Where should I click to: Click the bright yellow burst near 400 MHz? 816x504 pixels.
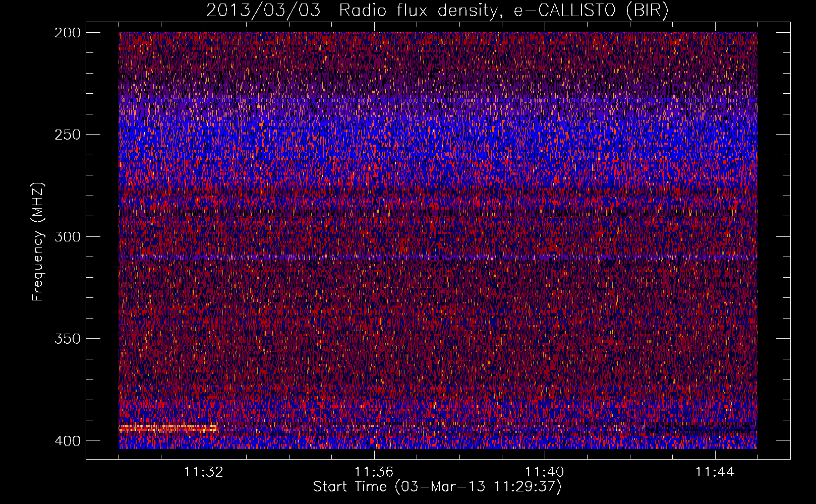(168, 428)
